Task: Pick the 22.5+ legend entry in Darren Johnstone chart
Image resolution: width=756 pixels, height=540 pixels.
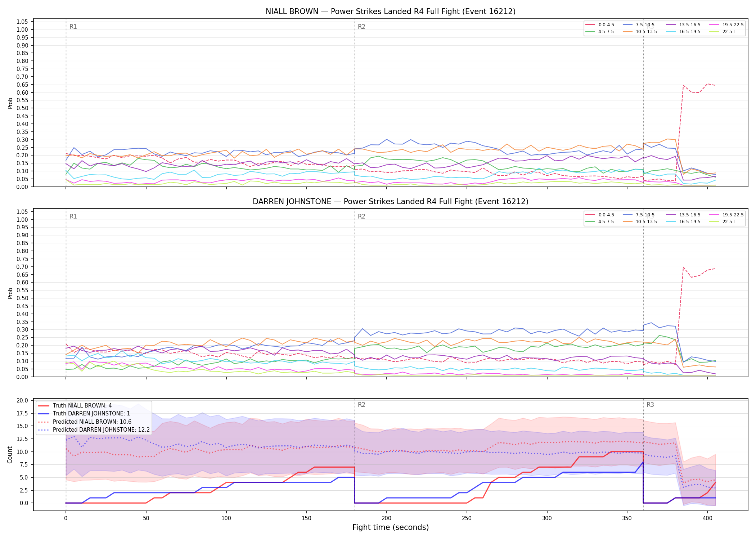Action: tap(723, 222)
